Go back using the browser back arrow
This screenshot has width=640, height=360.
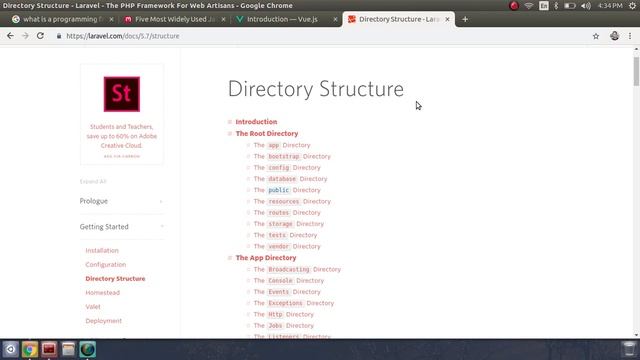10,36
